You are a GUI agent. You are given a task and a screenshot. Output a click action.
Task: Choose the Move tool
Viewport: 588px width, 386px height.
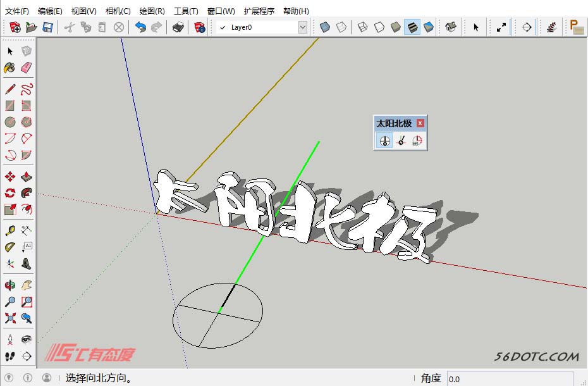tap(9, 177)
